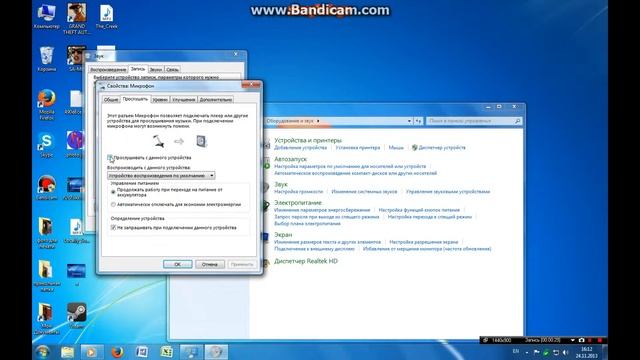Open the volume speaker tray icon
The image size is (640, 360).
coord(565,352)
